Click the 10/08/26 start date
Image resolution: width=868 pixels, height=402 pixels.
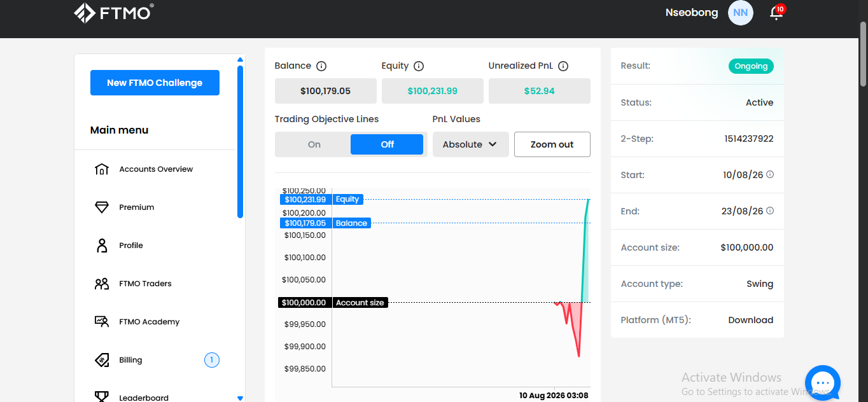(x=743, y=175)
